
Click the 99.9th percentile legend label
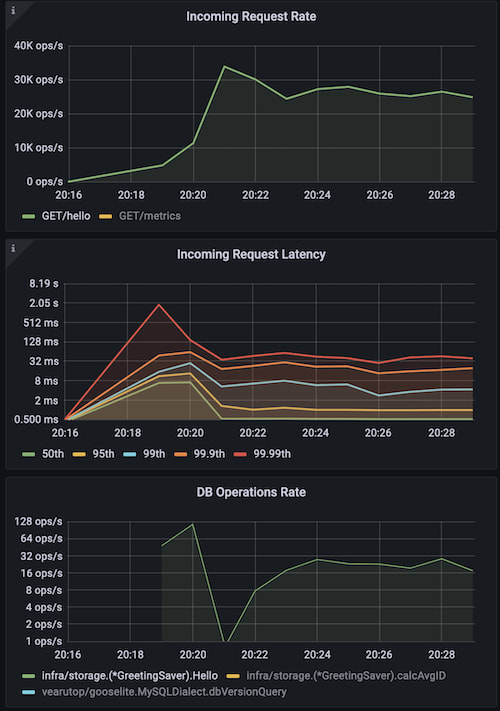point(209,454)
